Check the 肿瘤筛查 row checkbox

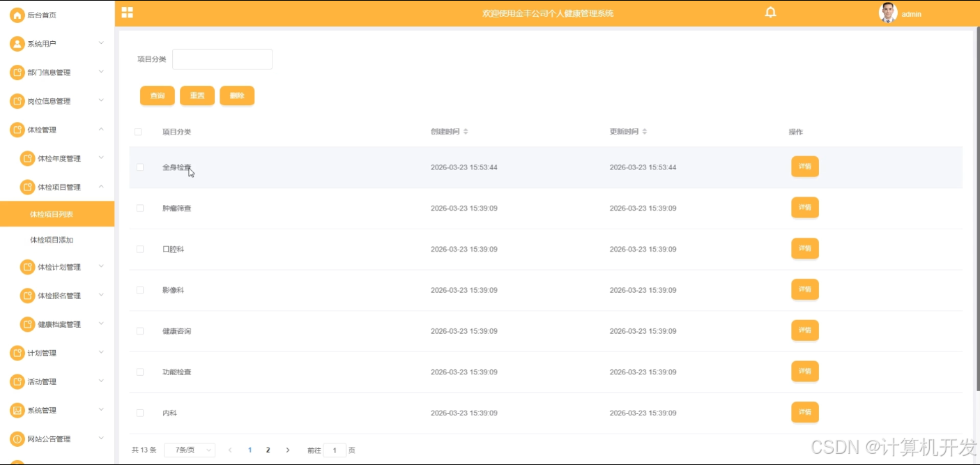(x=140, y=208)
